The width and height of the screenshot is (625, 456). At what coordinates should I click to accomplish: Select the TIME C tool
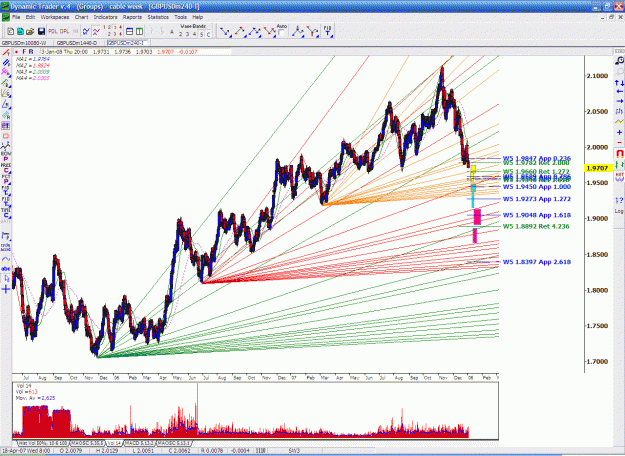click(6, 213)
